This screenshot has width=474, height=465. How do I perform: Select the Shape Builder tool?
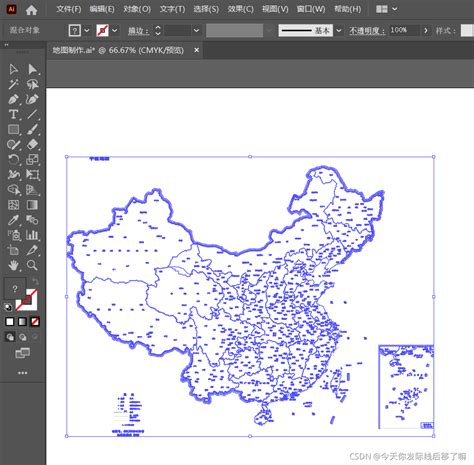[x=13, y=190]
